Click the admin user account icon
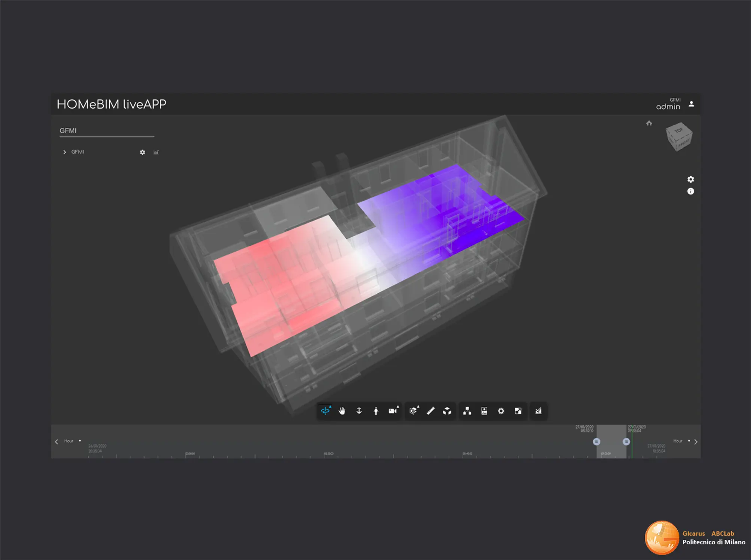The width and height of the screenshot is (751, 560). click(x=691, y=104)
